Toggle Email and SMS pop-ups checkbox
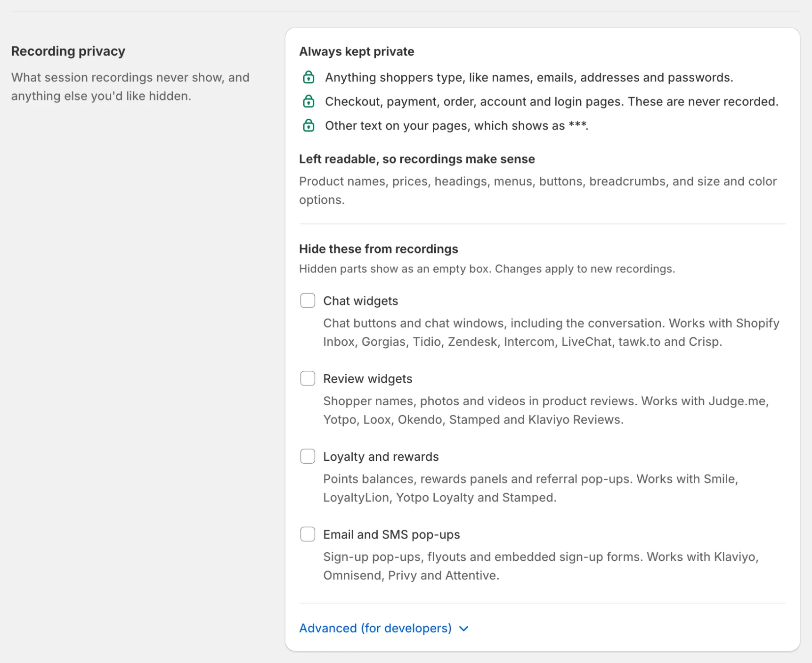The height and width of the screenshot is (663, 812). pos(308,534)
